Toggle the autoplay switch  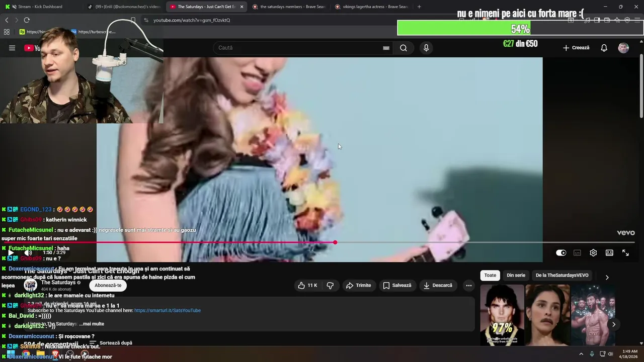[x=561, y=253]
